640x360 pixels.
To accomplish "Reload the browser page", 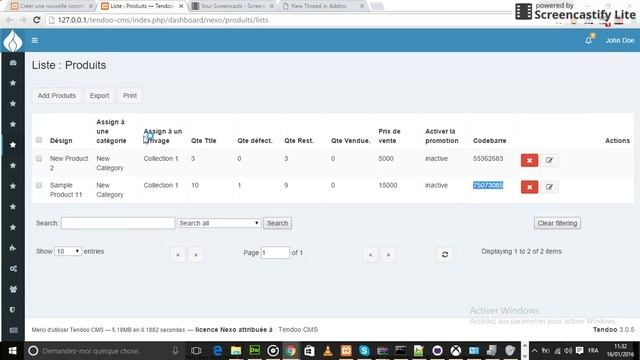I will click(x=36, y=20).
